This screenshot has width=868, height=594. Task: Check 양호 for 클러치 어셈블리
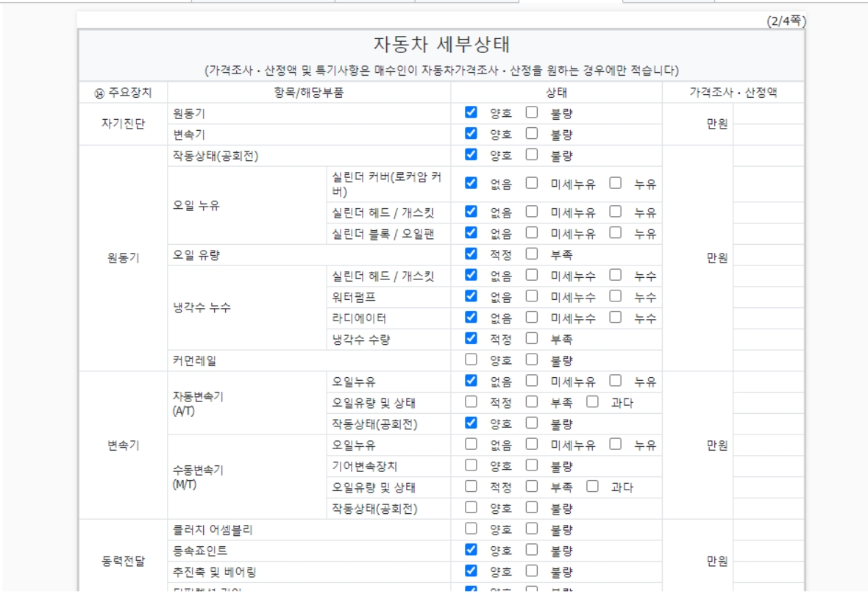[x=471, y=529]
